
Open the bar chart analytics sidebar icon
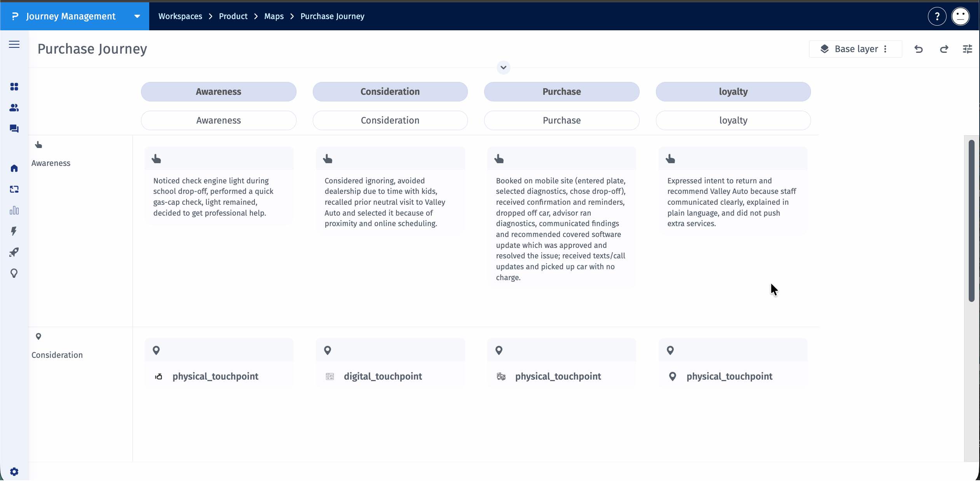[14, 210]
